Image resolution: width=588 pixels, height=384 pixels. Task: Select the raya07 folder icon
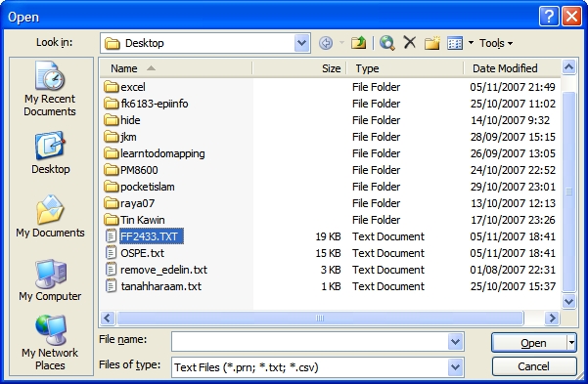(111, 203)
